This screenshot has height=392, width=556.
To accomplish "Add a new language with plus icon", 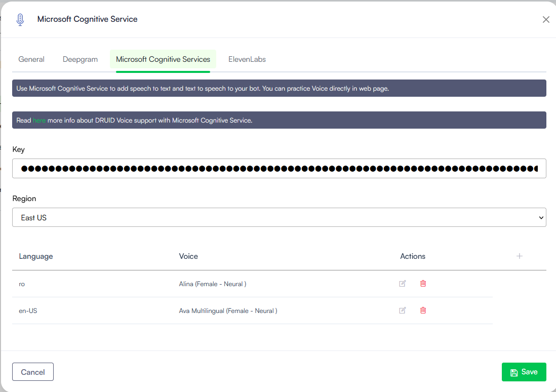I will (x=519, y=256).
